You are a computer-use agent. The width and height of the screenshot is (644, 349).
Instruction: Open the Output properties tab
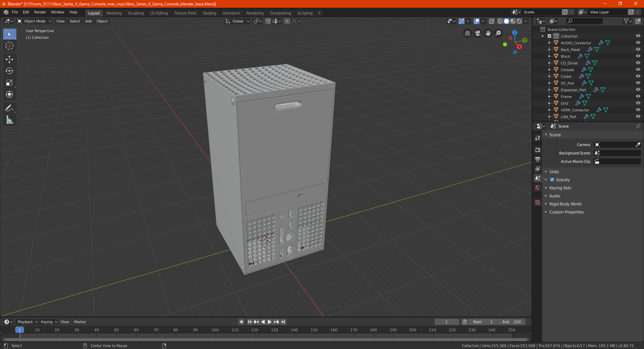538,159
